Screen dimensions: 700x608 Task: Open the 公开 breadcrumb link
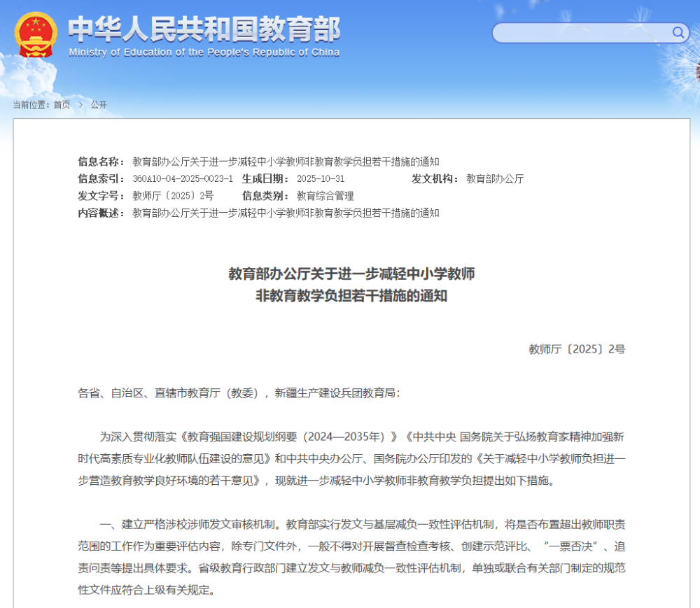coord(98,104)
